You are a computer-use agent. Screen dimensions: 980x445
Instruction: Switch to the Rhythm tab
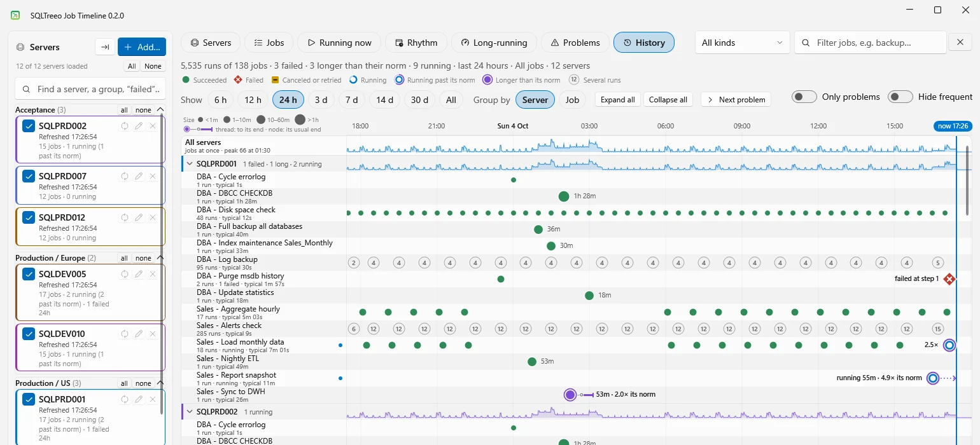point(416,43)
